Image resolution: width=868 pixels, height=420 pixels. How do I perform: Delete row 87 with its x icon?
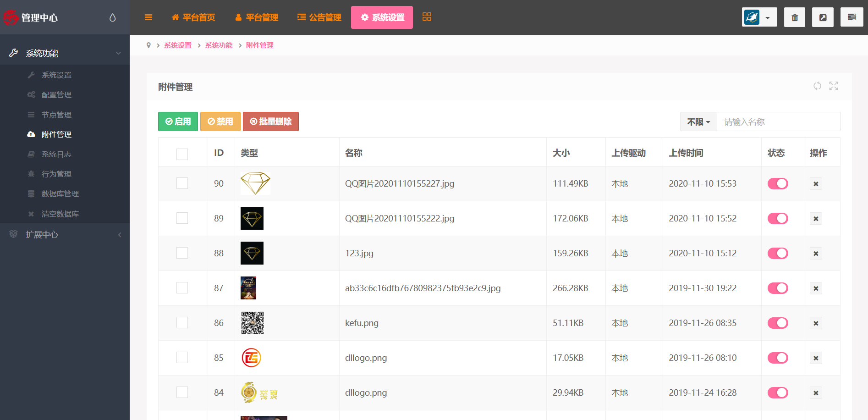[816, 288]
